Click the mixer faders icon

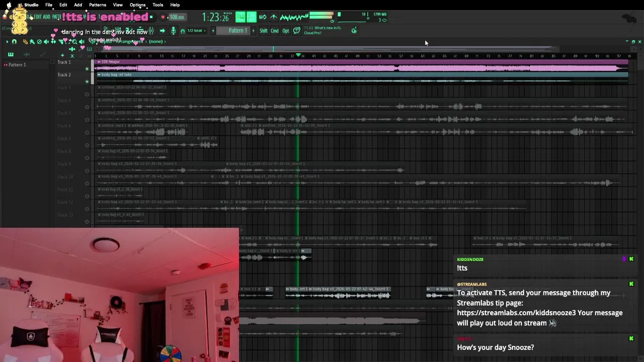point(151,31)
